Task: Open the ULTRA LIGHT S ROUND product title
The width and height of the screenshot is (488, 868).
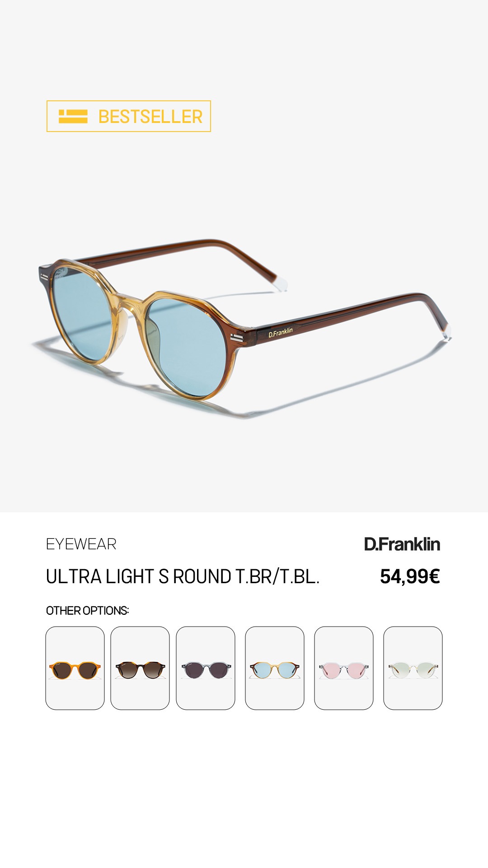Action: point(183,576)
